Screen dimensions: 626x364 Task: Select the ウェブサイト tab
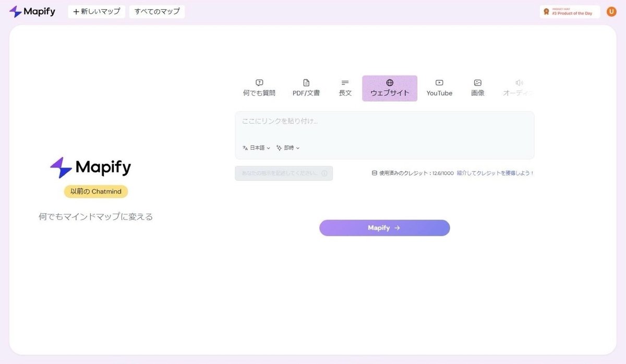tap(390, 88)
